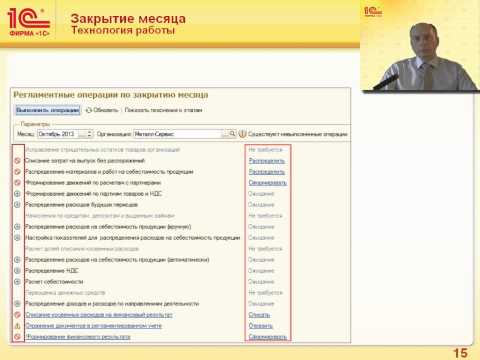Screen dimensions: 480x360
Task: Select row Распределение доходов и расходов по направлениям деятельности
Action: click(x=112, y=304)
